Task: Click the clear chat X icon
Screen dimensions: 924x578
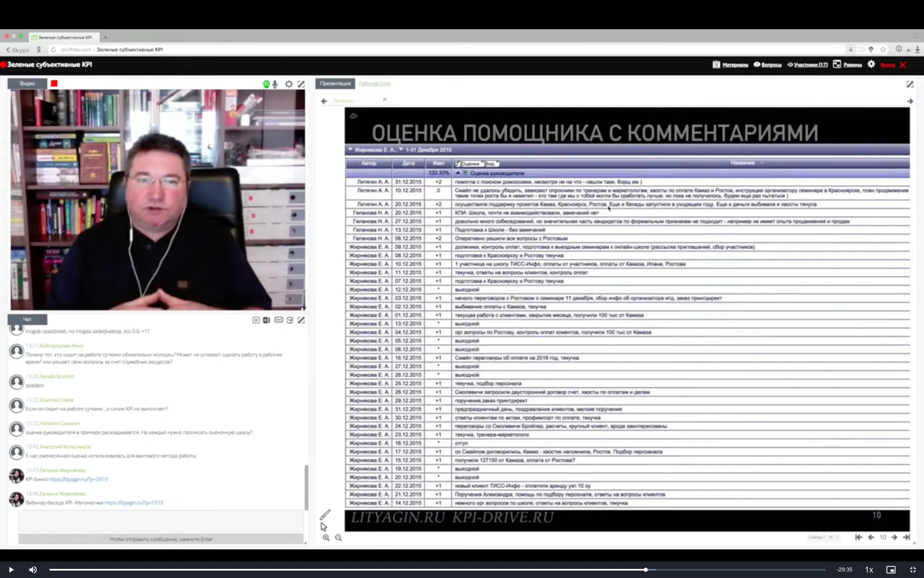Action: pos(256,320)
